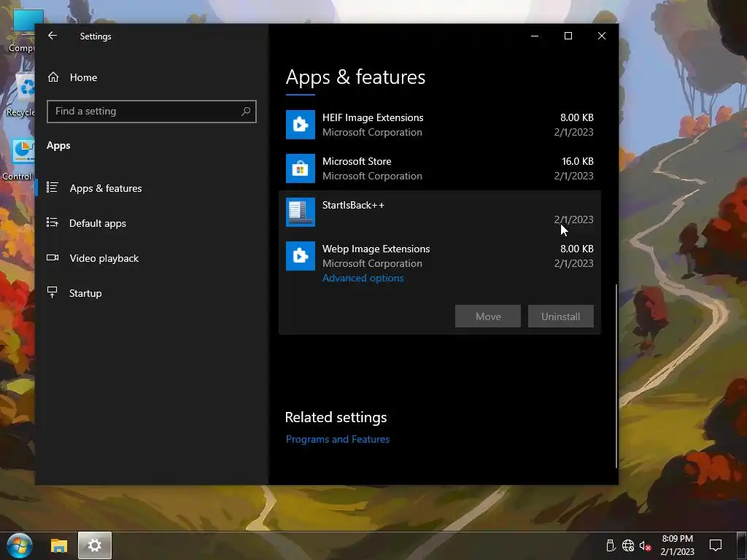
Task: Open the taskbar clock and date
Action: point(678,545)
